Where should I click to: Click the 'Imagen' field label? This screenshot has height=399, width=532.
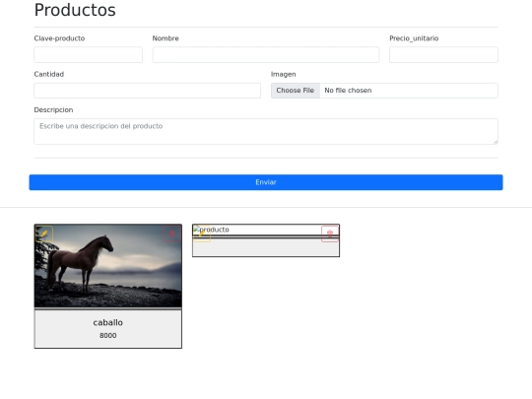pyautogui.click(x=284, y=74)
